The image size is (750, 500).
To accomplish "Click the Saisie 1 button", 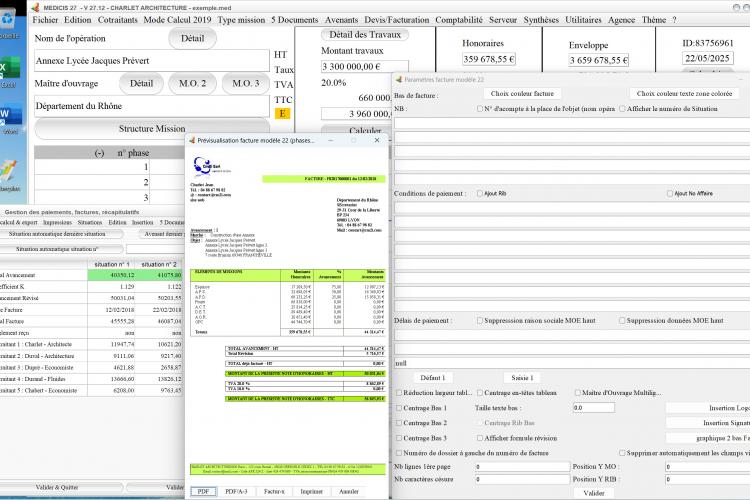I will point(522,378).
